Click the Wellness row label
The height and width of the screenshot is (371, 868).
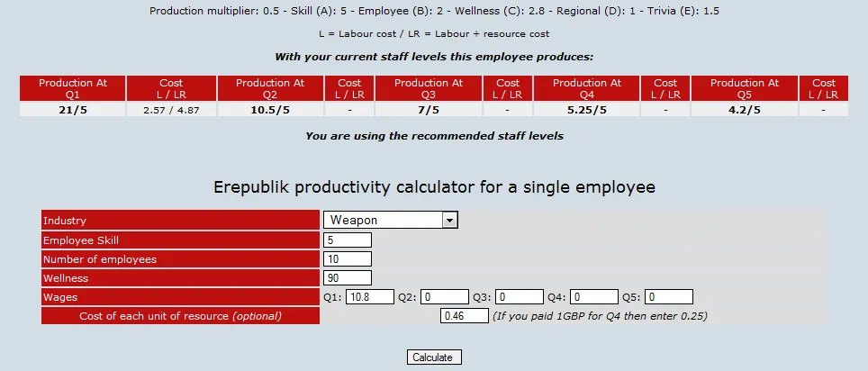point(180,278)
